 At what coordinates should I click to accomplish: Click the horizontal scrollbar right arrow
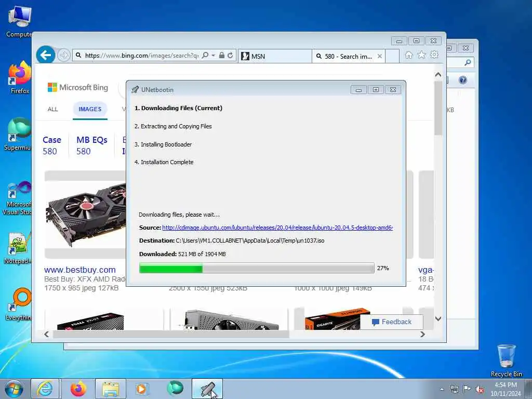[422, 334]
